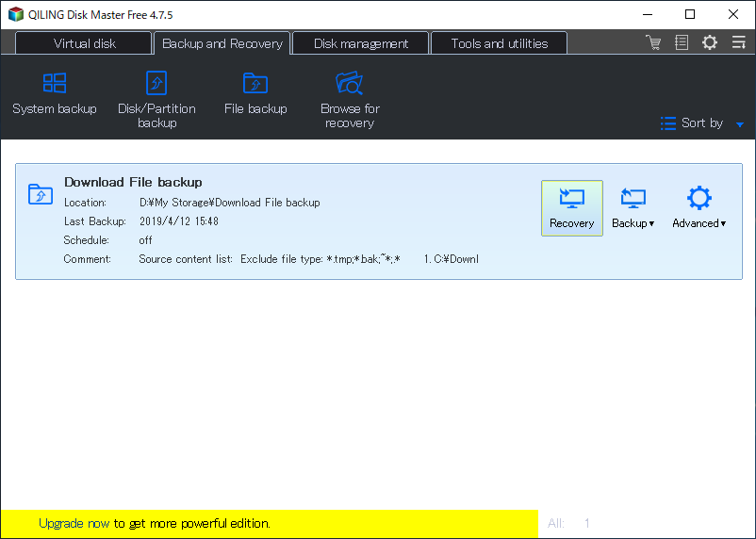Click the location path D:¥My Storage¥Download File backup
The height and width of the screenshot is (539, 756).
point(229,203)
